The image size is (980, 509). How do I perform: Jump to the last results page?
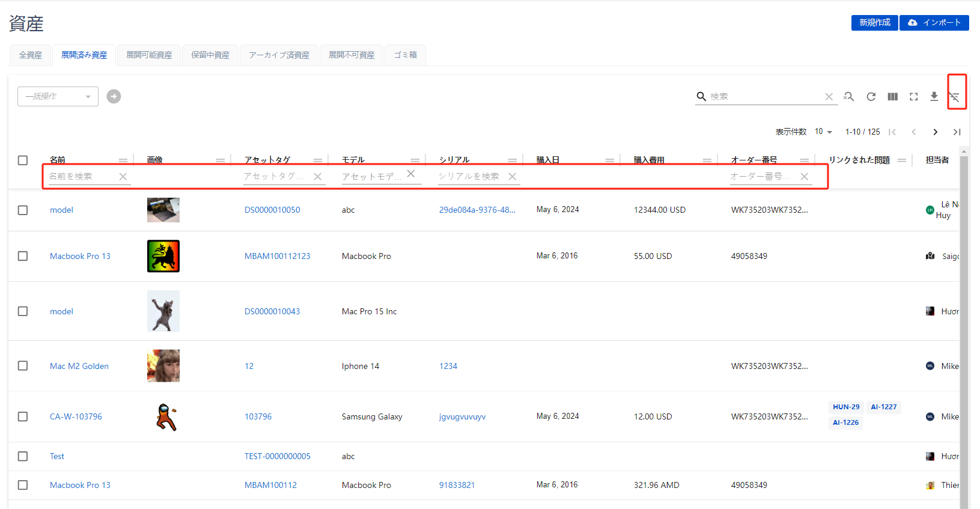click(x=957, y=132)
